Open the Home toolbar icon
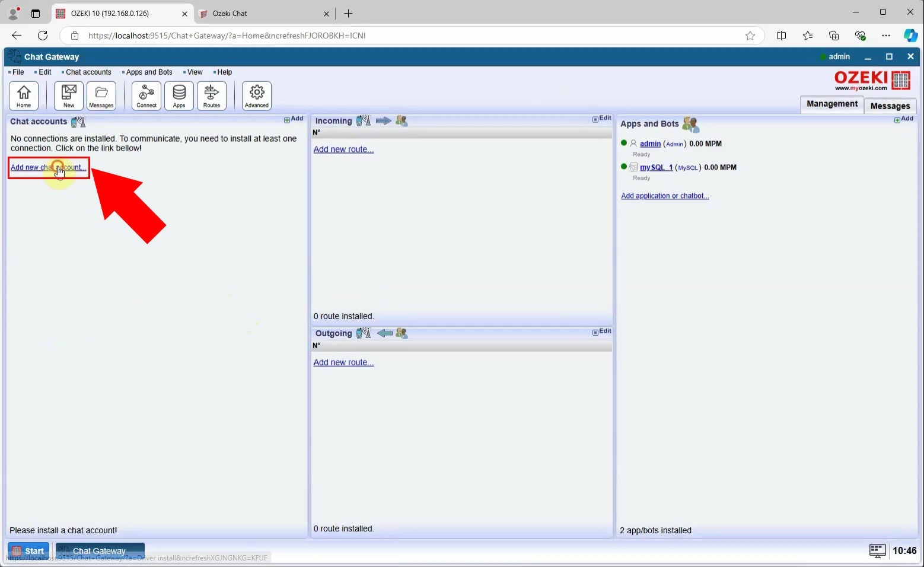The width and height of the screenshot is (924, 567). pyautogui.click(x=24, y=95)
